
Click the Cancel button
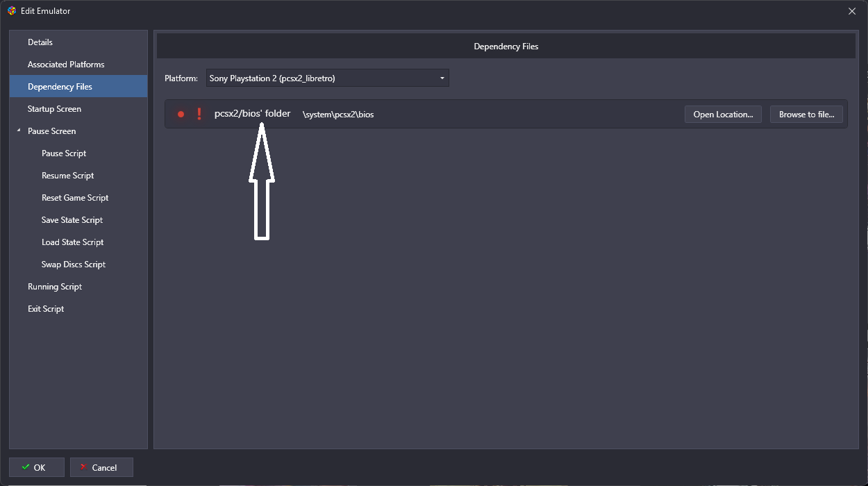point(101,467)
